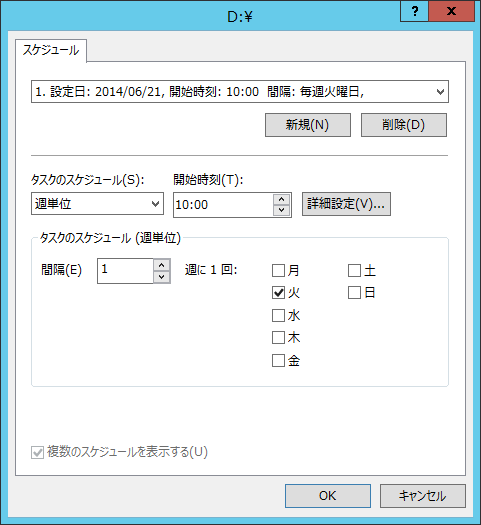
Task: Select the スケジュール tab
Action: (x=51, y=50)
